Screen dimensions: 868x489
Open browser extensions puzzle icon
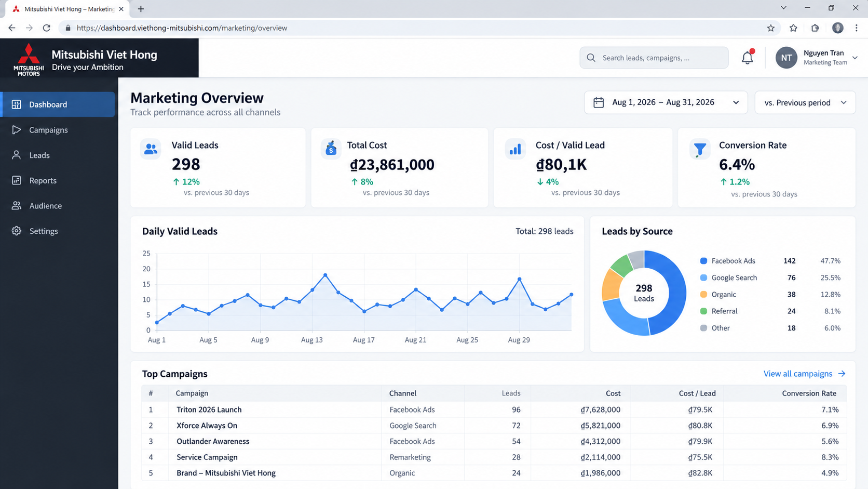click(x=815, y=28)
